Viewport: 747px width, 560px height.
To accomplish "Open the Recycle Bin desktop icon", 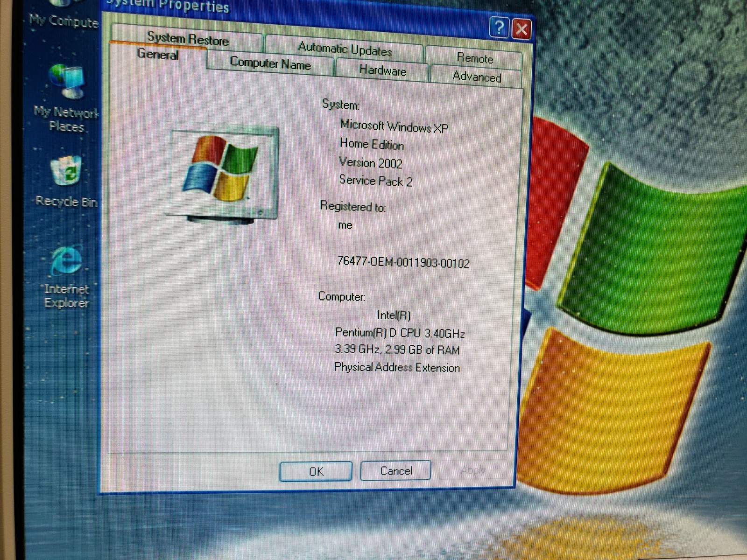I will (x=67, y=182).
